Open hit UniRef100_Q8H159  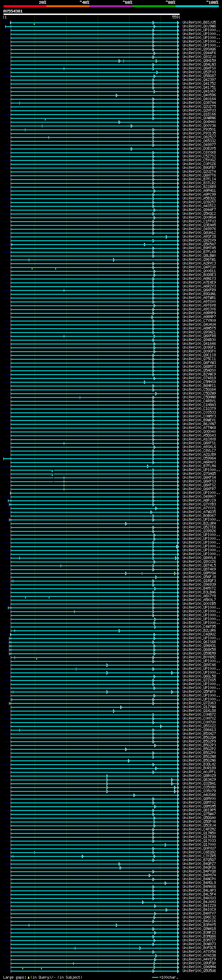click(199, 60)
